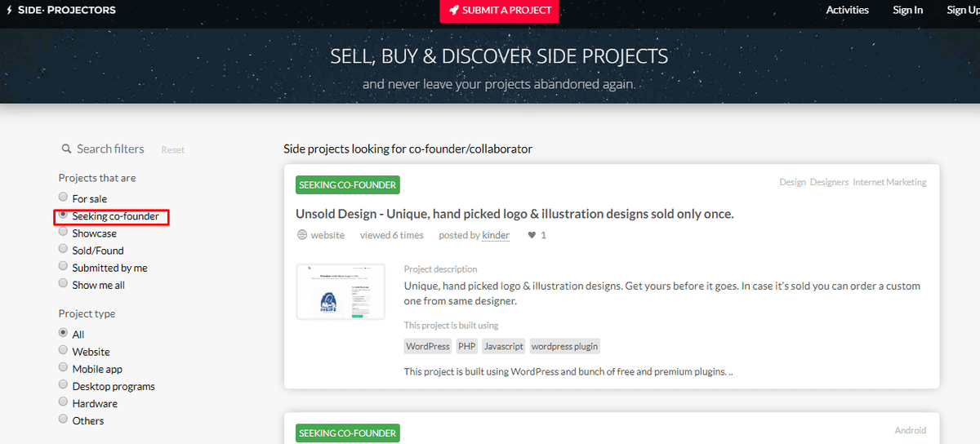Click the Javascript technology tag
Viewport: 980px width, 444px height.
click(503, 346)
